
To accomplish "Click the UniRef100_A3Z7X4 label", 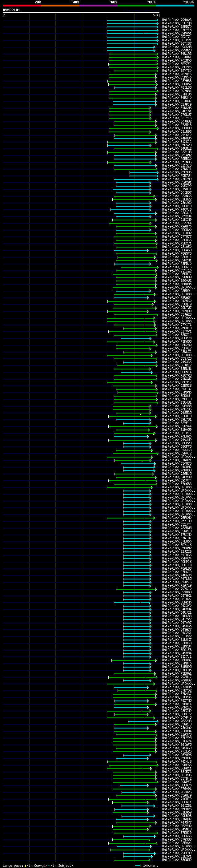I will tap(177, 223).
